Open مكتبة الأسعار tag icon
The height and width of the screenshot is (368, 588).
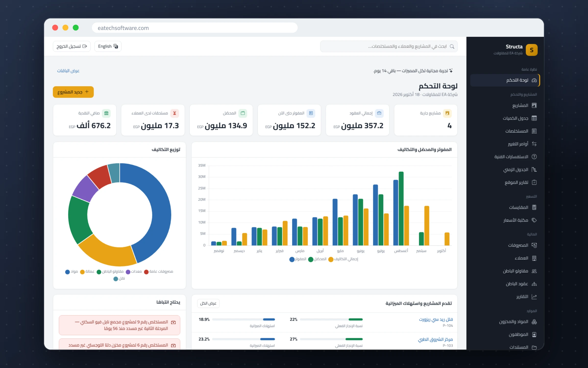click(x=534, y=220)
